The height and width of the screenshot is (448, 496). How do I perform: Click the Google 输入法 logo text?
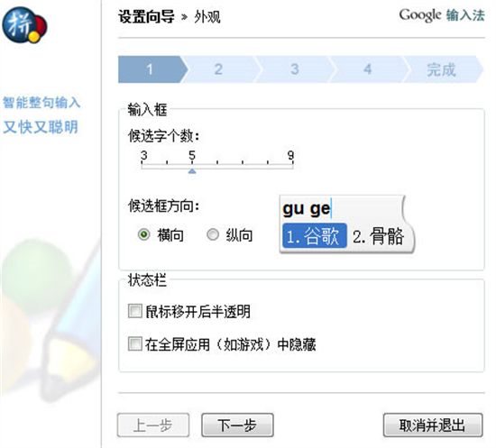[442, 15]
